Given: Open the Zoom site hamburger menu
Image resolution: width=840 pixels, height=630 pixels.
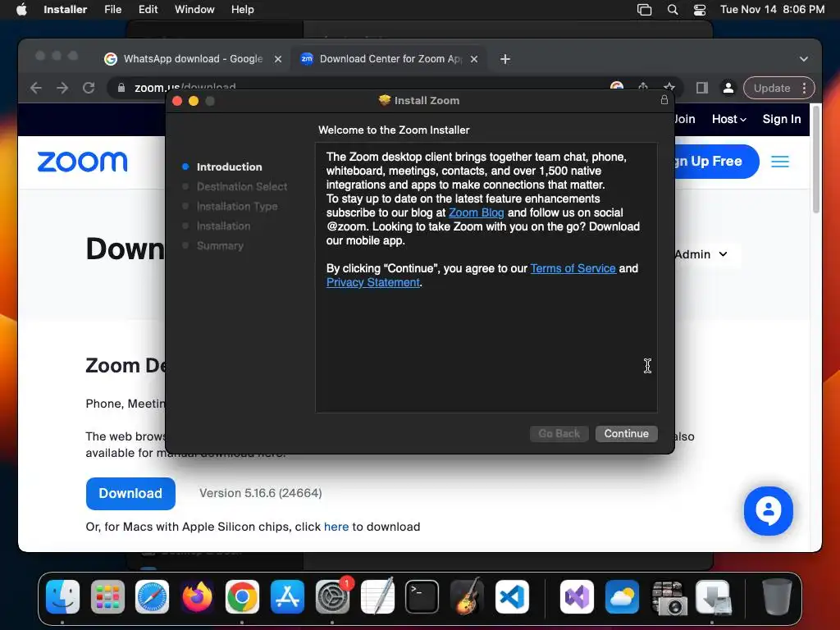Looking at the screenshot, I should coord(780,162).
